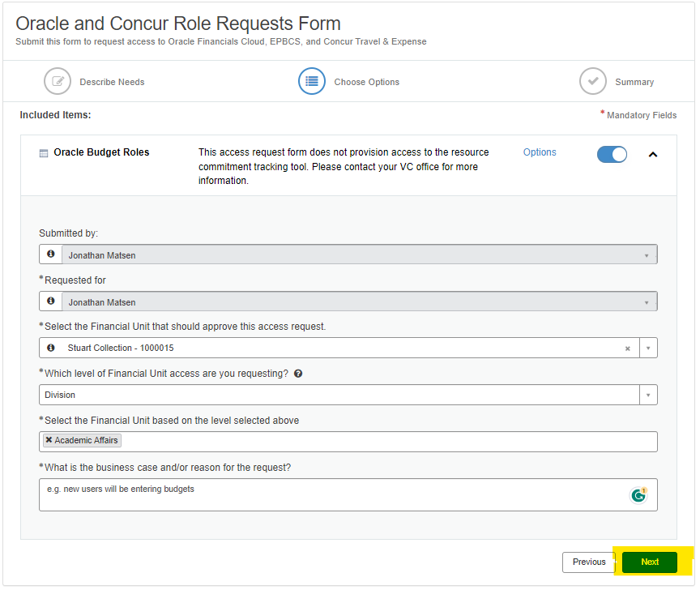Clear the Stuart Collection selection
This screenshot has height=590, width=700.
627,348
